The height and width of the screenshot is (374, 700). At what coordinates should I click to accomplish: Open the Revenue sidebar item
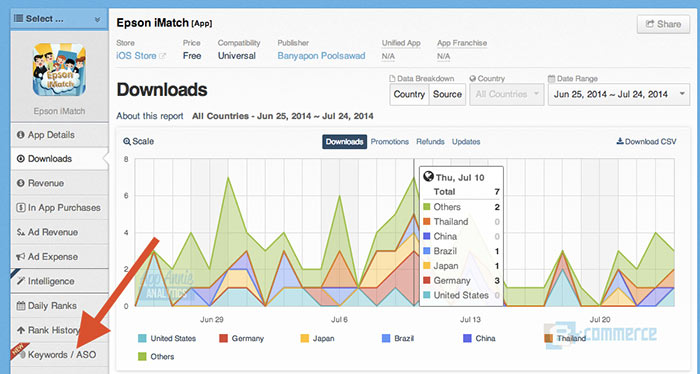point(59,183)
